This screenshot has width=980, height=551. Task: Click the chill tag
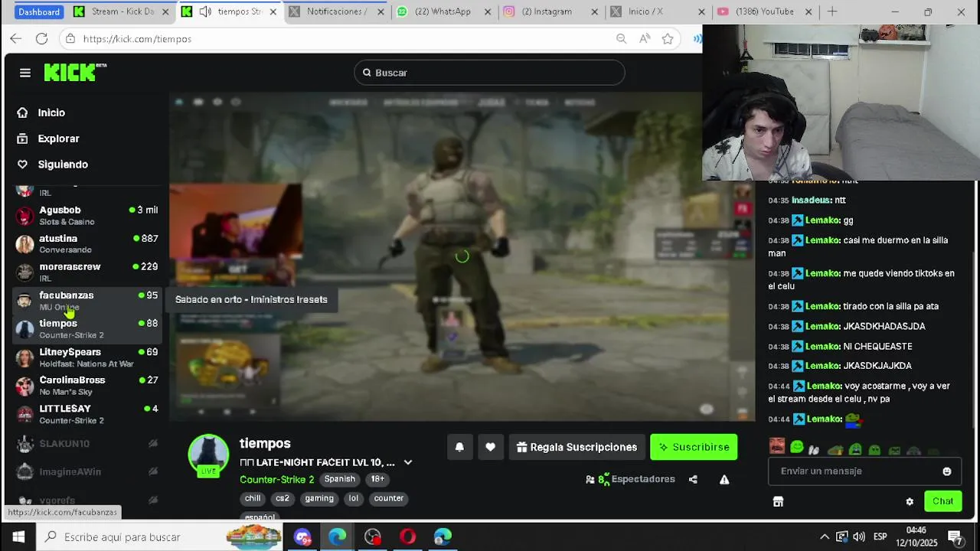click(253, 498)
